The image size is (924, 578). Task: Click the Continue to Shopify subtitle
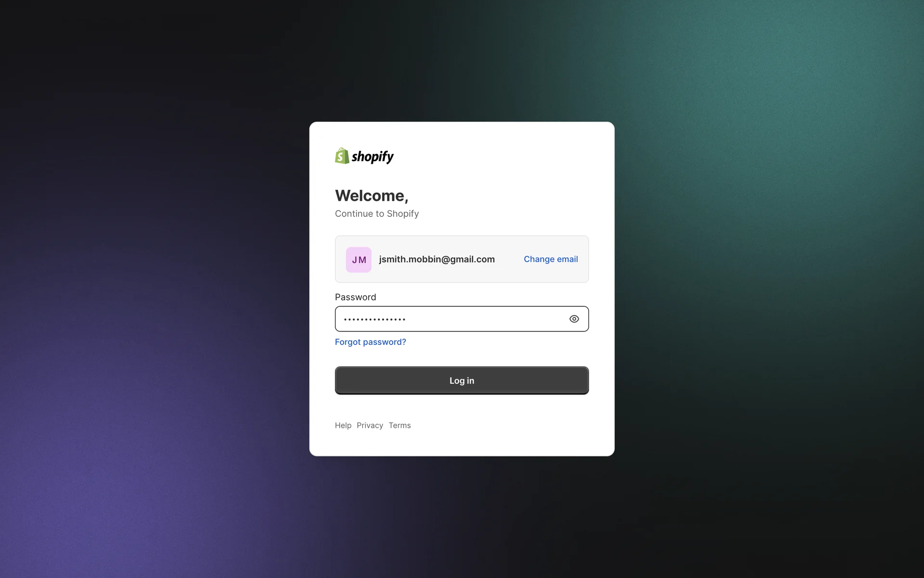point(377,214)
